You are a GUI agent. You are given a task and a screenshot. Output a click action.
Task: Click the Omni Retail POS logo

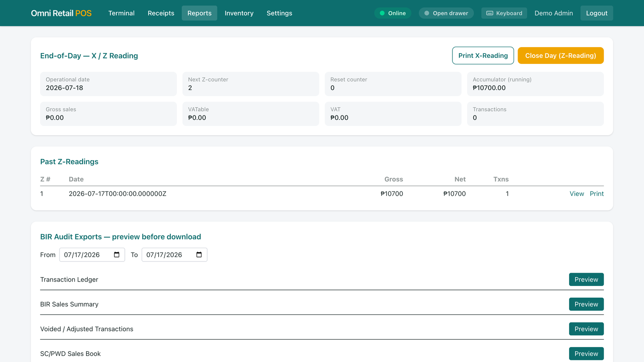[61, 13]
